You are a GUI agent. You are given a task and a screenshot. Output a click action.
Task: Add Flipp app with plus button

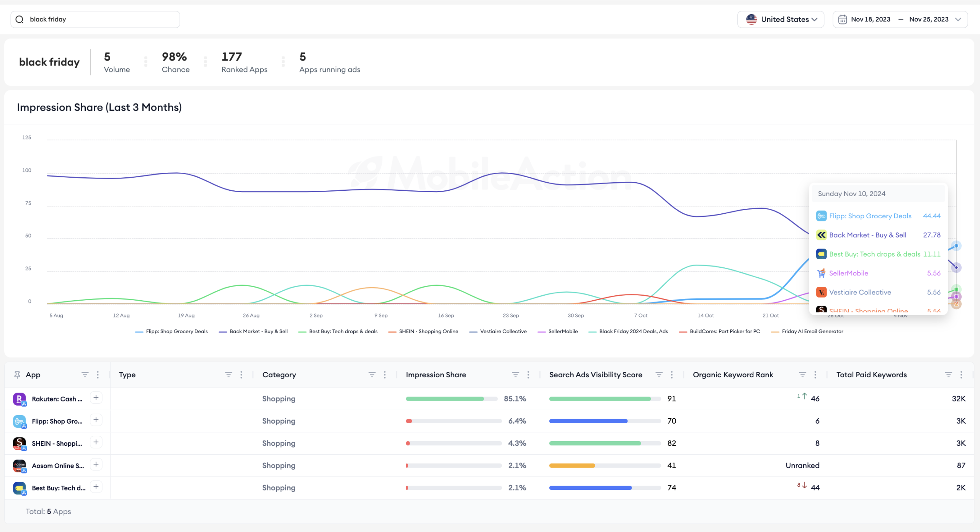click(x=96, y=420)
